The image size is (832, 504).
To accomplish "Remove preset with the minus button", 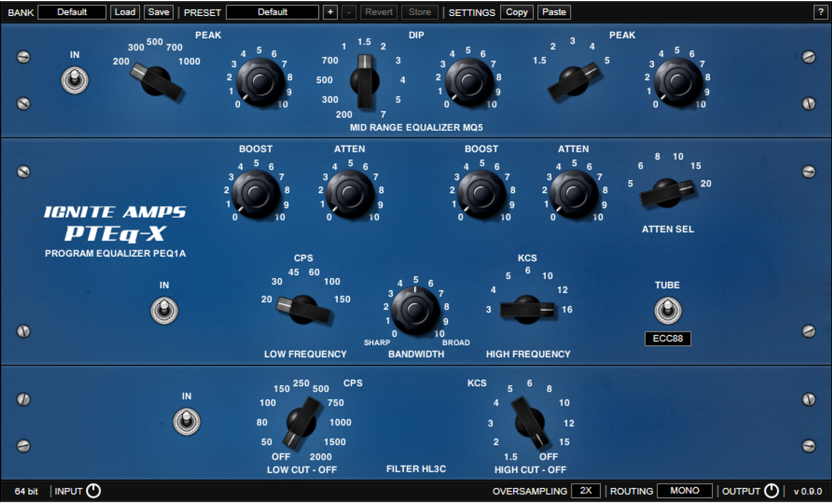I will [350, 12].
